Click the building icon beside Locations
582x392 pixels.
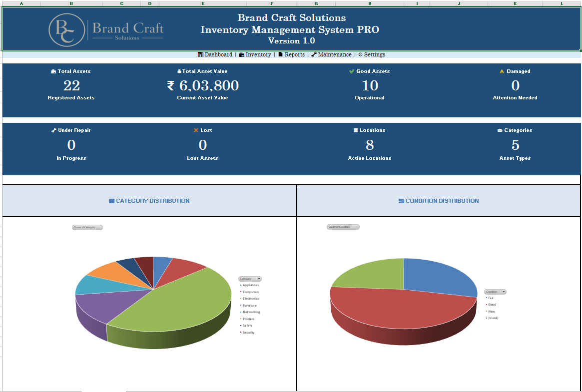pyautogui.click(x=356, y=130)
